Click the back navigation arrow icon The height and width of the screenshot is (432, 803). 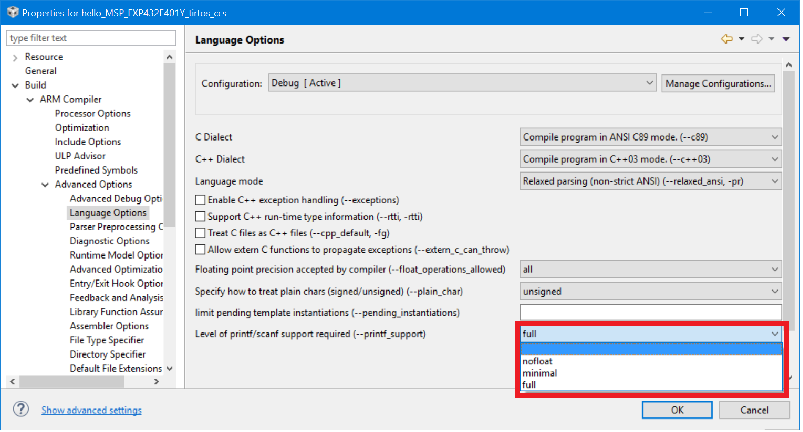[x=727, y=39]
